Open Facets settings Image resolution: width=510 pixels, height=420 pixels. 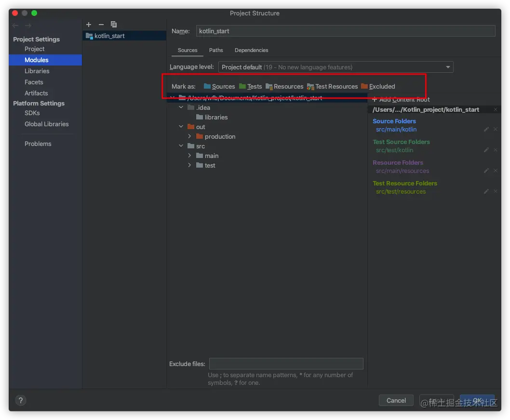(34, 82)
